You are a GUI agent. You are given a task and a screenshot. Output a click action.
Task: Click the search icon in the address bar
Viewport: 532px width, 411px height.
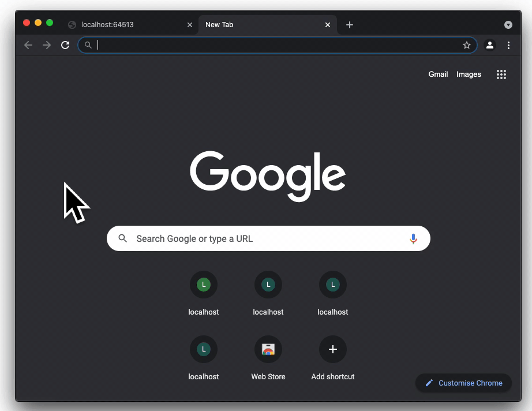(88, 45)
